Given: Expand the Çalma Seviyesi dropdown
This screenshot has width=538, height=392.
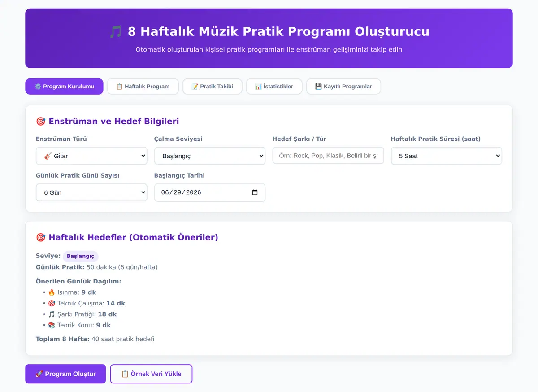Looking at the screenshot, I should pos(210,156).
